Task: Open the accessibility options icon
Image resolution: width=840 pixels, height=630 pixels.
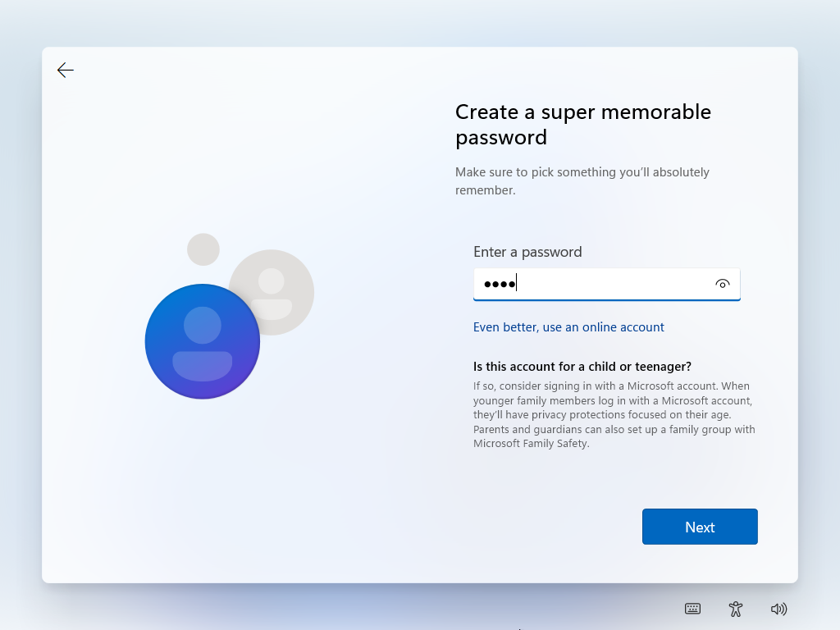Action: pos(736,609)
